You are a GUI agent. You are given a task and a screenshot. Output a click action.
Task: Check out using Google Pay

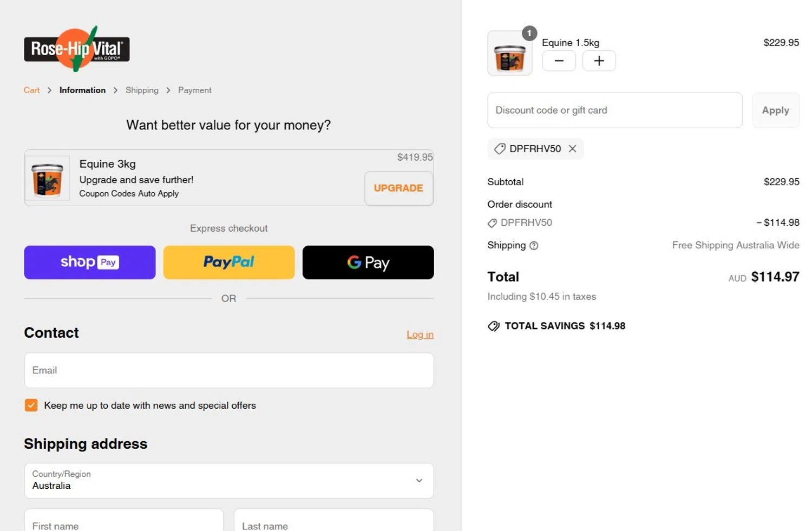(x=368, y=263)
